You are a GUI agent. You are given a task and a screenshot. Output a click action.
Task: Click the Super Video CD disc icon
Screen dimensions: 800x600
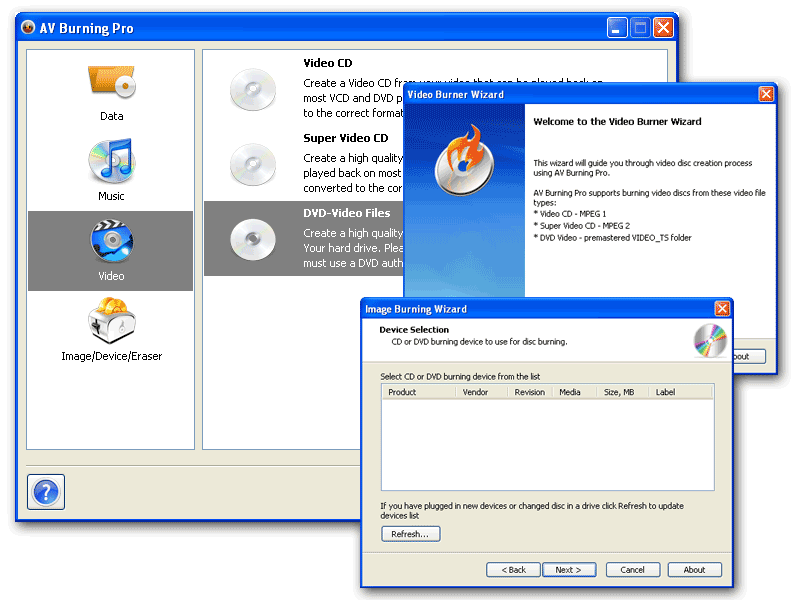point(253,164)
